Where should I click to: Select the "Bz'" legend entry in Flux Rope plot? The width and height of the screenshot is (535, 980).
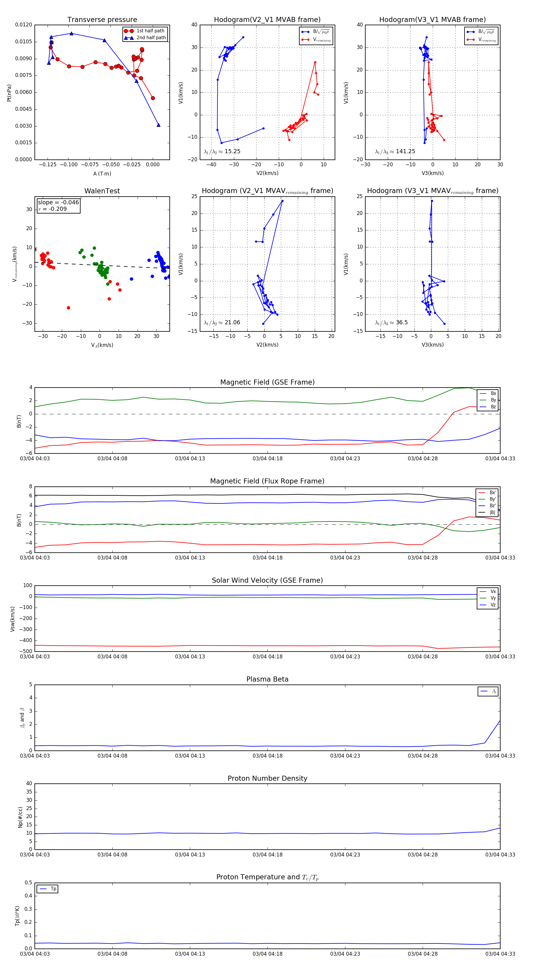tap(487, 506)
